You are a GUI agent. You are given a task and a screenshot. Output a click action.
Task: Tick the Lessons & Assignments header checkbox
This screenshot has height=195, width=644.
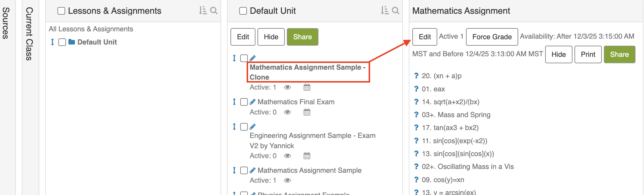[x=61, y=11]
